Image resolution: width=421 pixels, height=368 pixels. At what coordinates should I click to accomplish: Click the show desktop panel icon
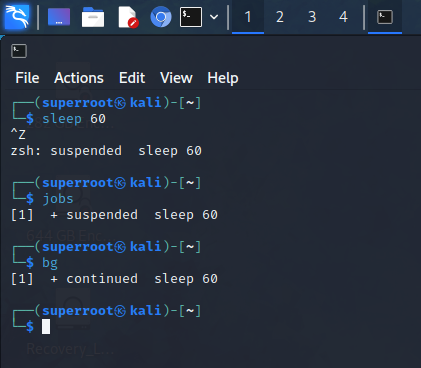click(59, 17)
